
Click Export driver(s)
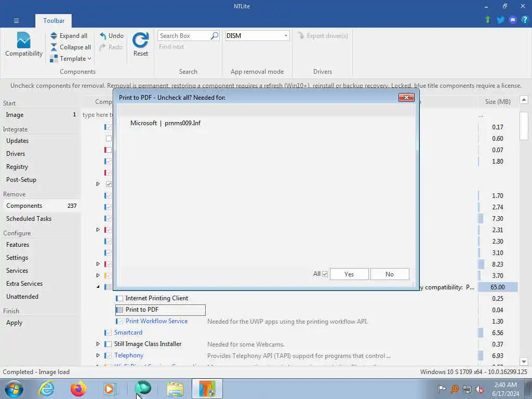click(323, 36)
